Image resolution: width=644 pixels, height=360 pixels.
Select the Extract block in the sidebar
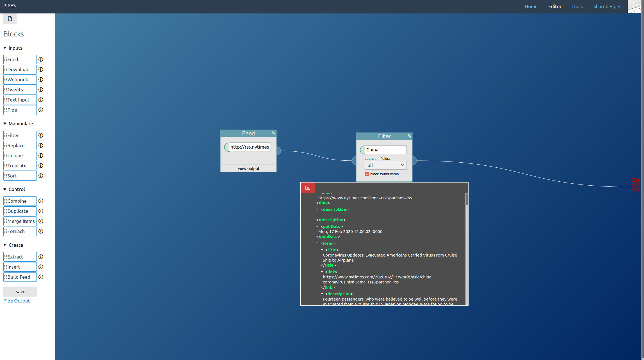20,257
